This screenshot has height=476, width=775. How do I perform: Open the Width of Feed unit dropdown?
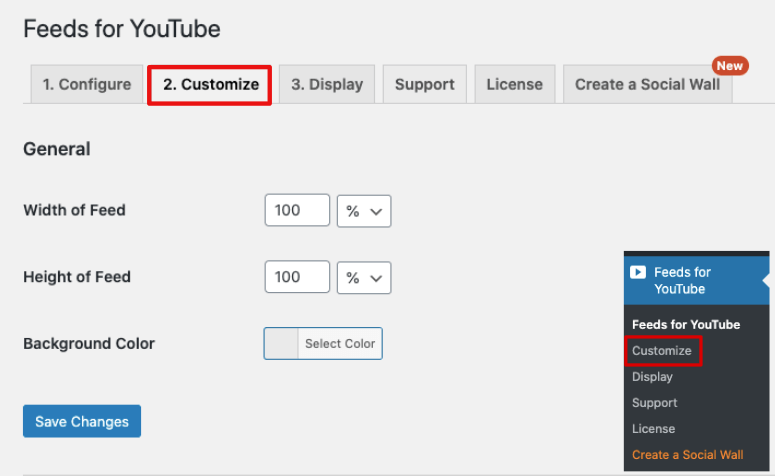point(364,211)
